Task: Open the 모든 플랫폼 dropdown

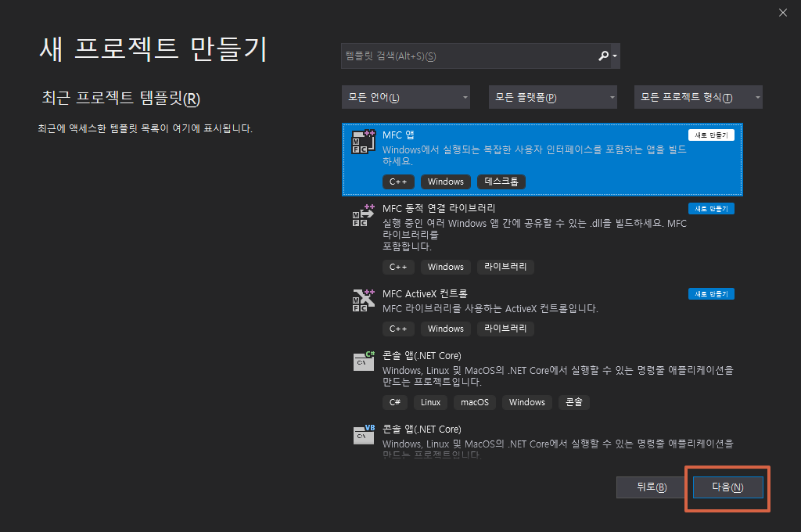Action: 553,97
